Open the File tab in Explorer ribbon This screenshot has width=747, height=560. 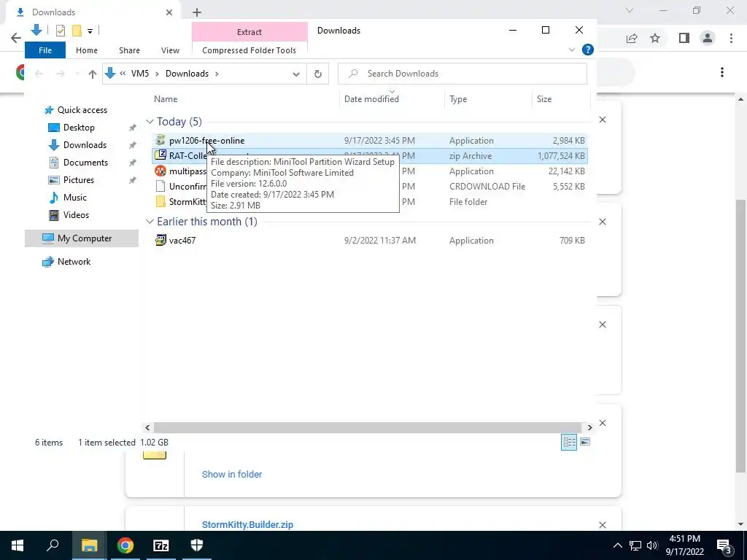[45, 50]
